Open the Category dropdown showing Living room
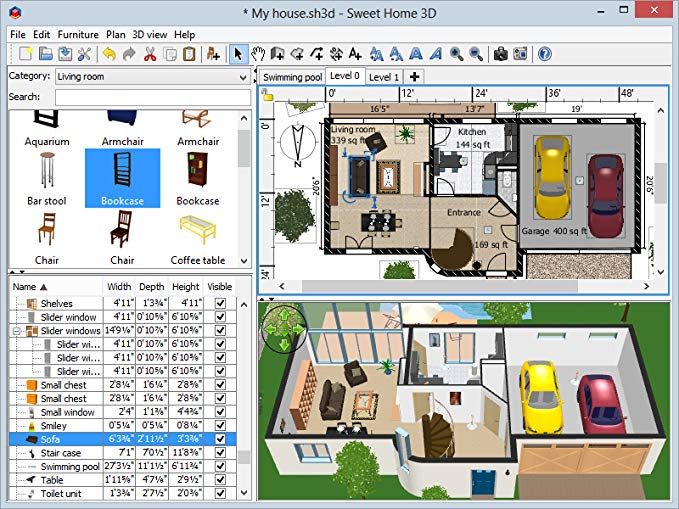The height and width of the screenshot is (509, 679). point(153,77)
